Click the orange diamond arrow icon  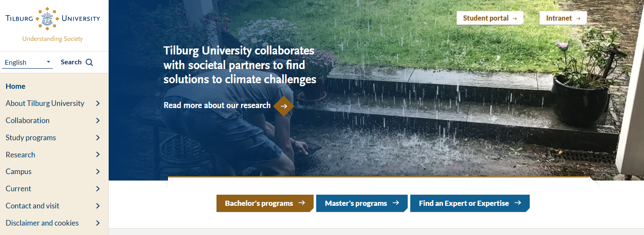[284, 106]
